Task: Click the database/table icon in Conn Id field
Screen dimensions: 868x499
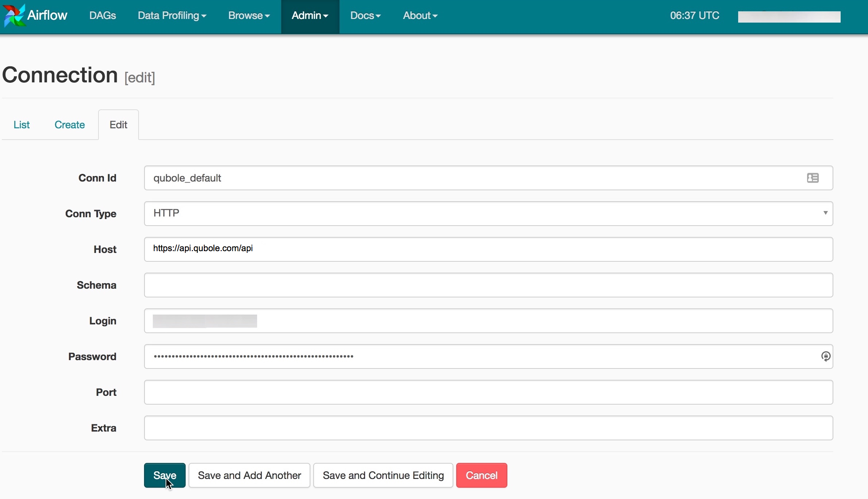Action: tap(813, 178)
